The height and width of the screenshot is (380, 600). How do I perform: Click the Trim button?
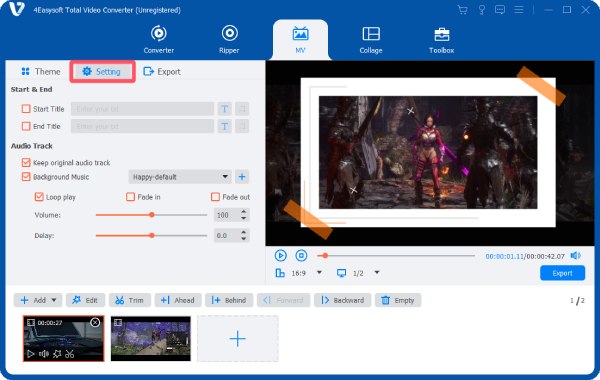point(130,300)
